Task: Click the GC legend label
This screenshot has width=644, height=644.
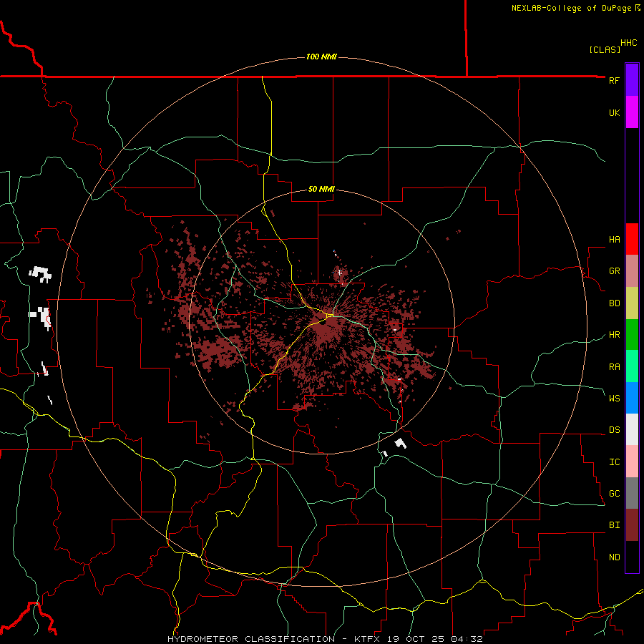Action: coord(614,494)
